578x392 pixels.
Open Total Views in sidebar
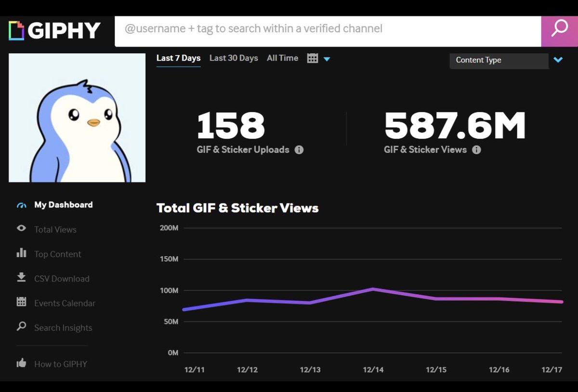click(55, 230)
